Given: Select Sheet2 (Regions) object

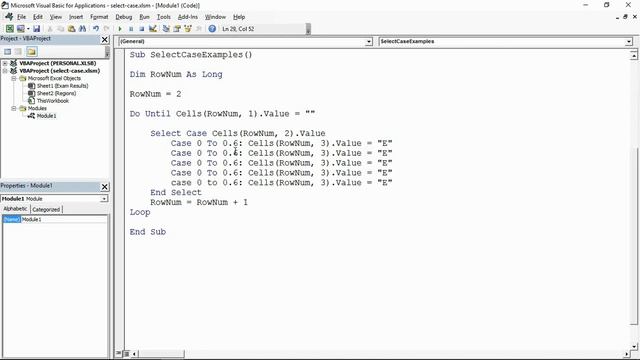Looking at the screenshot, I should [x=56, y=93].
